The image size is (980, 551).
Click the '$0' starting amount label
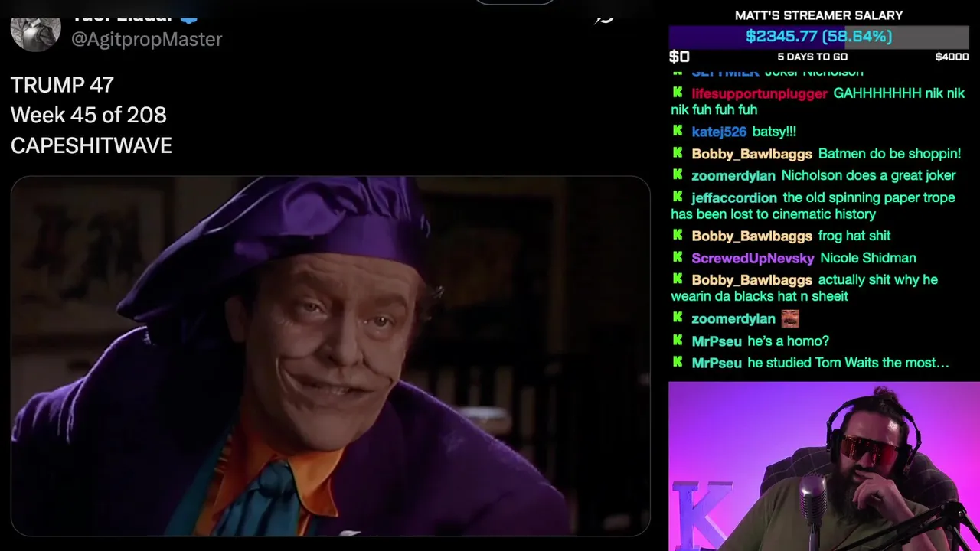679,57
